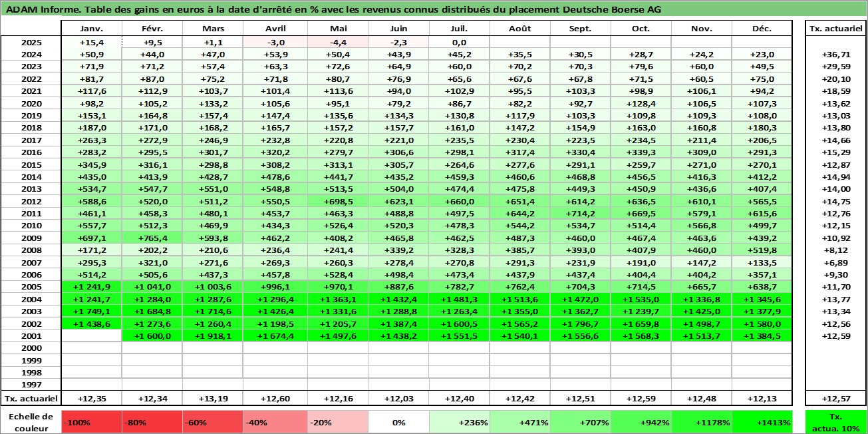Click the +519,8 cell in December 2008

762,250
